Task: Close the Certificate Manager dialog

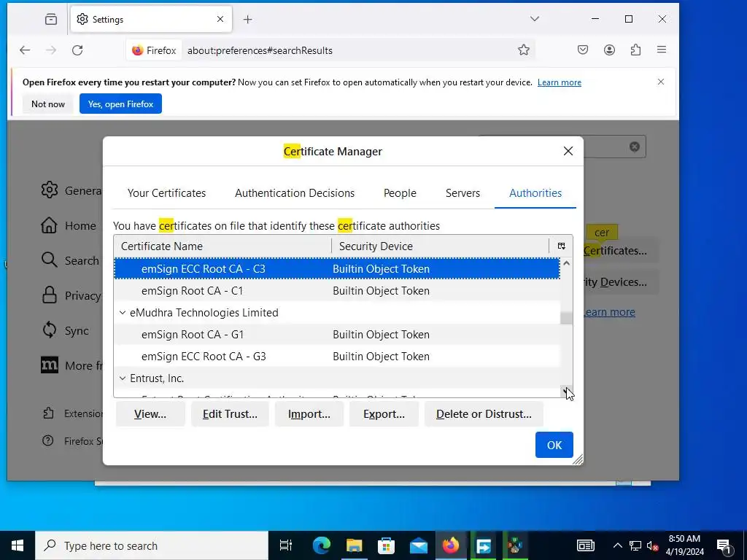Action: [568, 151]
